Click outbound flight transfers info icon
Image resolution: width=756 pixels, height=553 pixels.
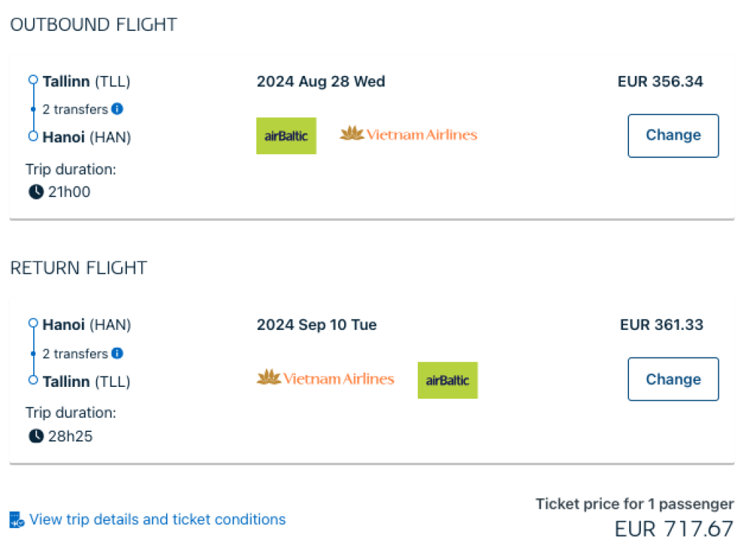click(117, 109)
